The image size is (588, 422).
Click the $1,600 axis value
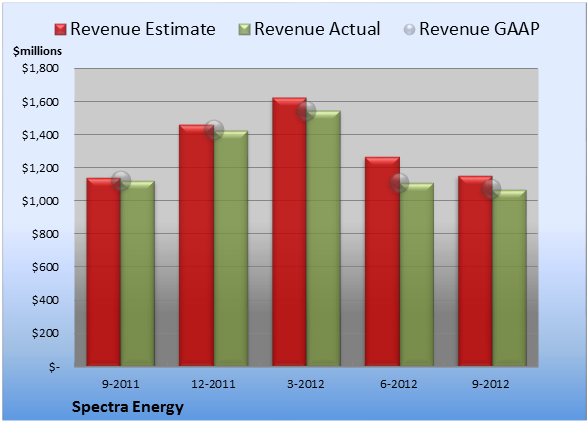coord(40,102)
